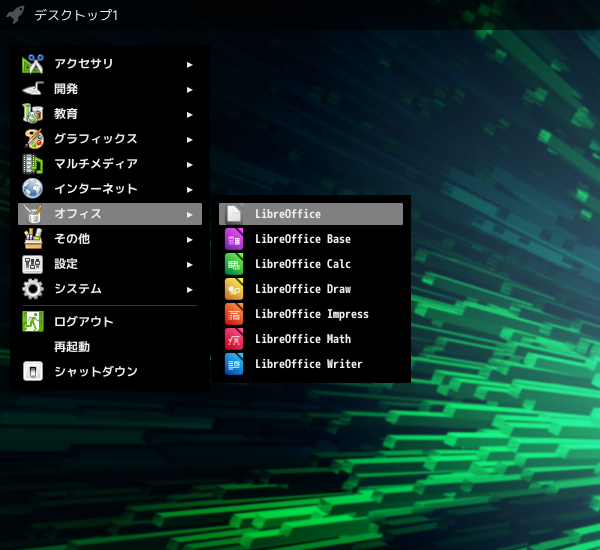
Task: Launch the highlighted LibreOffice entry
Action: (x=311, y=214)
